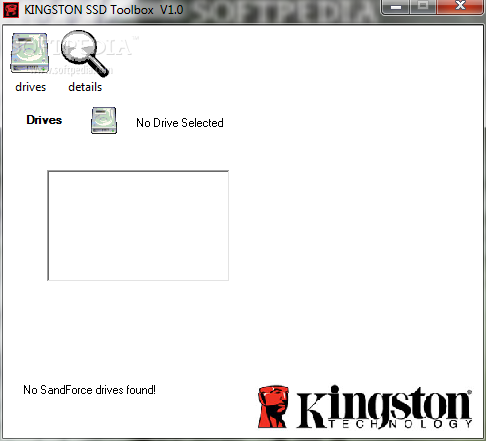Image resolution: width=486 pixels, height=441 pixels.
Task: Select the 'drives' toolbar label
Action: 30,87
